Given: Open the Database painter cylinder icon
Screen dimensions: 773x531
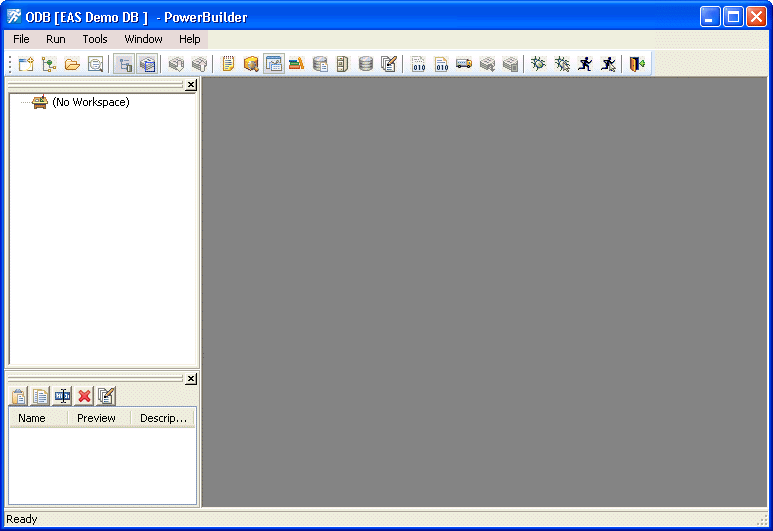Looking at the screenshot, I should pos(366,64).
